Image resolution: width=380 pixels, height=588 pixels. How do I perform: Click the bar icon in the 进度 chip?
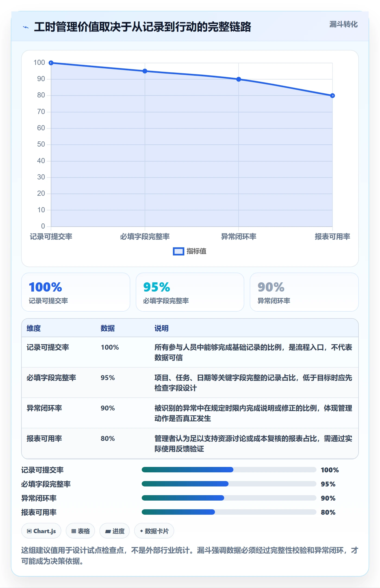[x=108, y=531]
